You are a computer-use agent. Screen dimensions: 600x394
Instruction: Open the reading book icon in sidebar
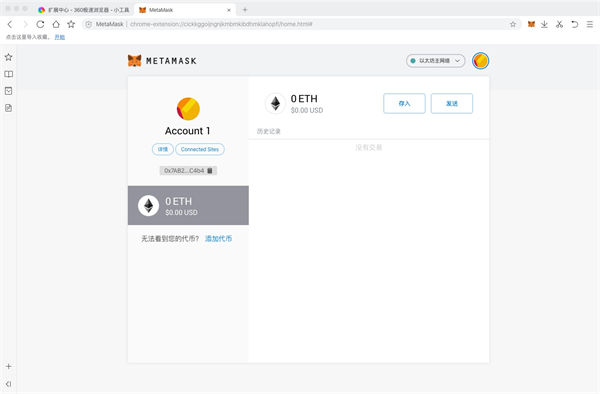click(x=8, y=74)
